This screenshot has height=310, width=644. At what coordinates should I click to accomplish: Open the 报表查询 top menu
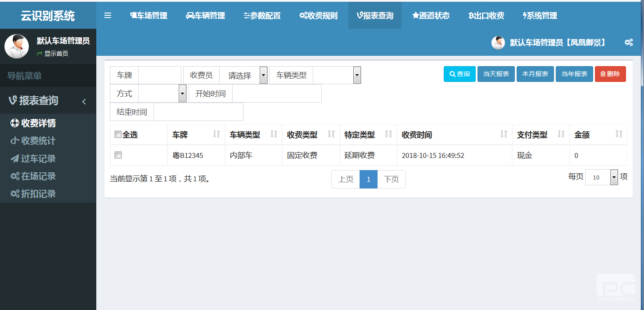pos(375,16)
